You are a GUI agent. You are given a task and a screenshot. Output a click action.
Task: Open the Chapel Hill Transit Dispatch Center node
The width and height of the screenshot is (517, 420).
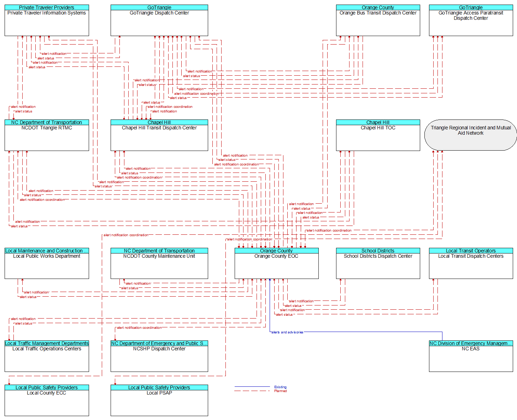[x=159, y=135]
